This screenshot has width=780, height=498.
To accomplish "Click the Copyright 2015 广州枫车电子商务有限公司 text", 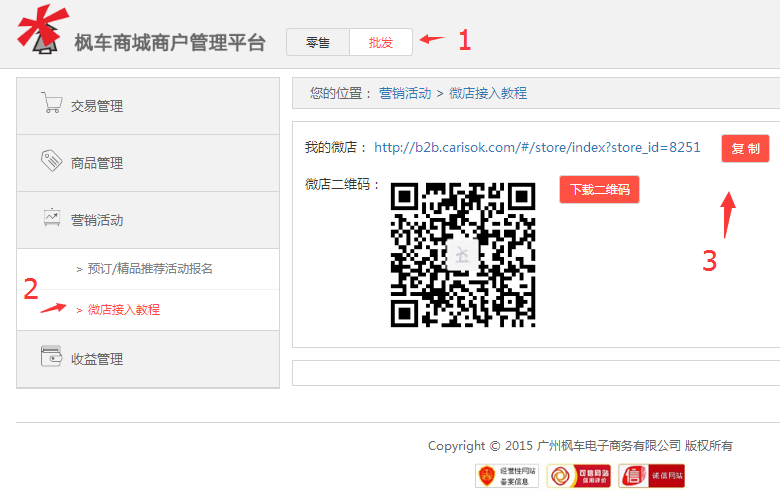I will [580, 446].
